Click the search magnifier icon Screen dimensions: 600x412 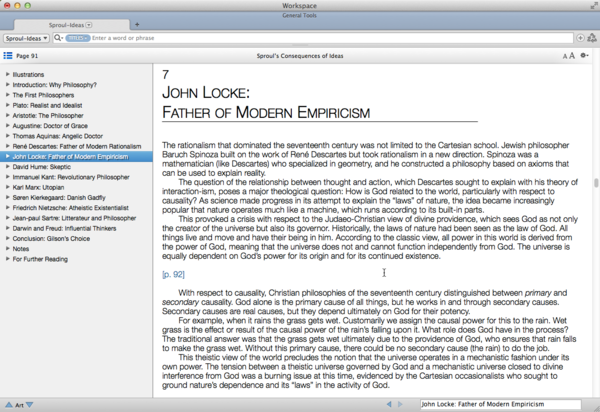(58, 37)
